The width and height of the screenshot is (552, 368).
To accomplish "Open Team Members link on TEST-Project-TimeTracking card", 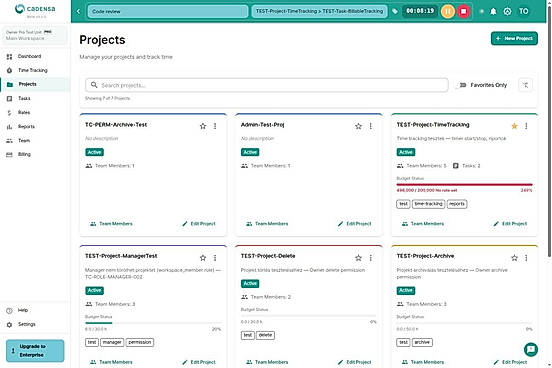I will tap(423, 224).
